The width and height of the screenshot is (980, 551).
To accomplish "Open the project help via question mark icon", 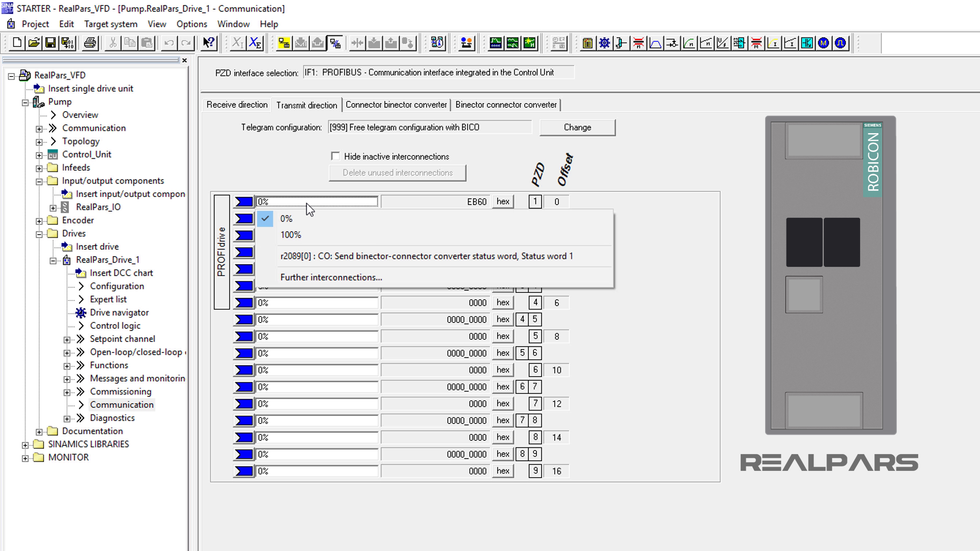I will click(x=208, y=43).
